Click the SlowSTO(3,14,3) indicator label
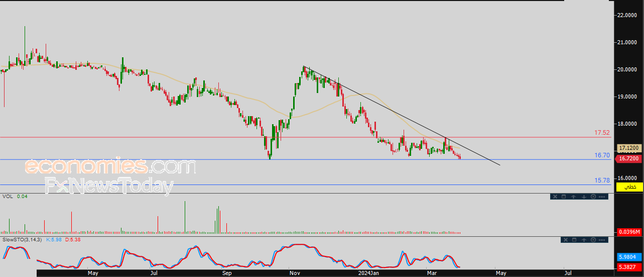 pos(23,240)
